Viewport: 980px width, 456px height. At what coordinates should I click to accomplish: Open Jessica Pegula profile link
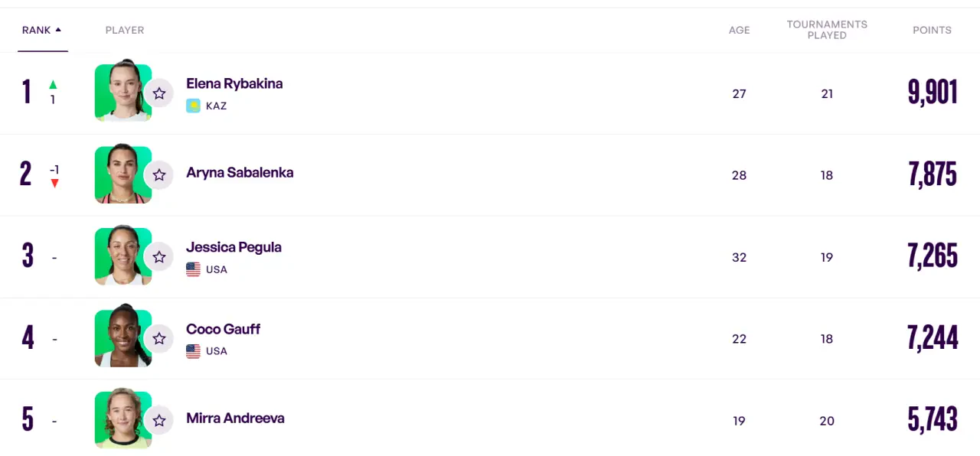tap(234, 247)
